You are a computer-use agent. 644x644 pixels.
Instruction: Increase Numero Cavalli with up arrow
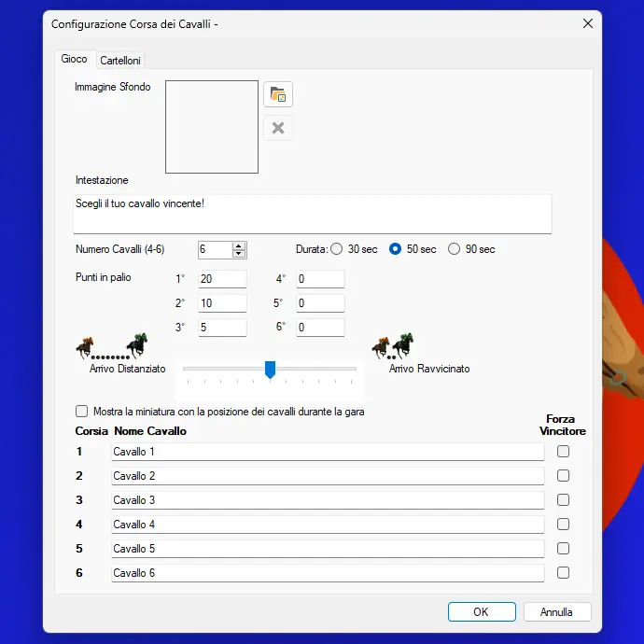pos(239,246)
